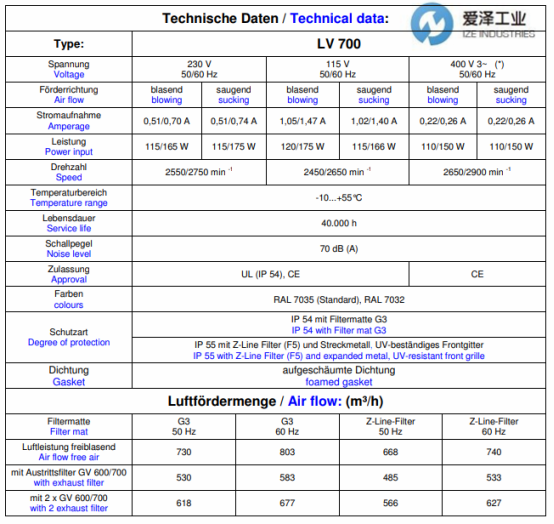
Task: Click exhaust filter value '583'
Action: [x=287, y=478]
